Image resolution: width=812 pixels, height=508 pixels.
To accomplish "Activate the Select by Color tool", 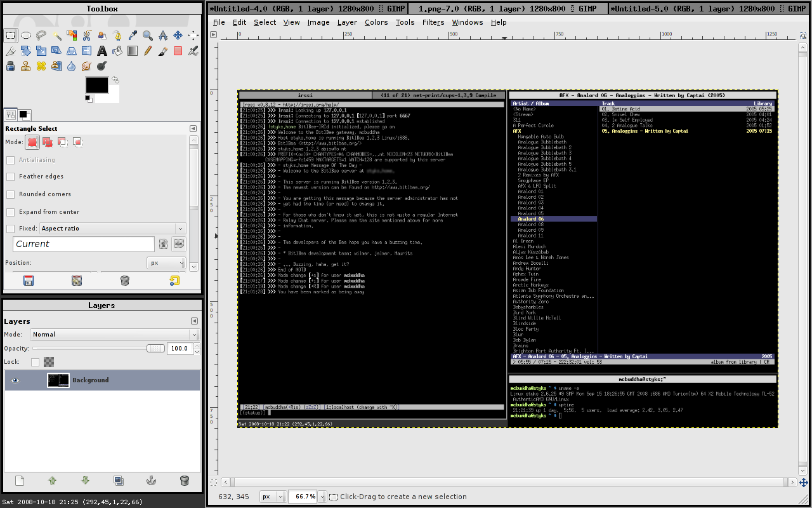I will (72, 36).
